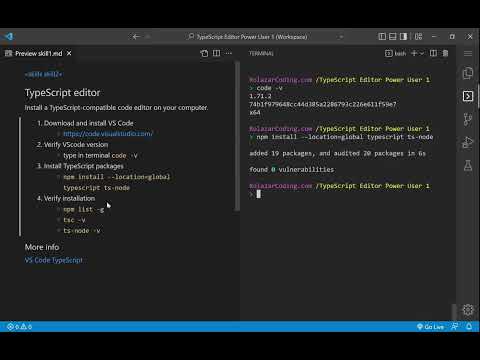Click the 'tsc -v' command text
This screenshot has height=360, width=480.
pos(74,220)
